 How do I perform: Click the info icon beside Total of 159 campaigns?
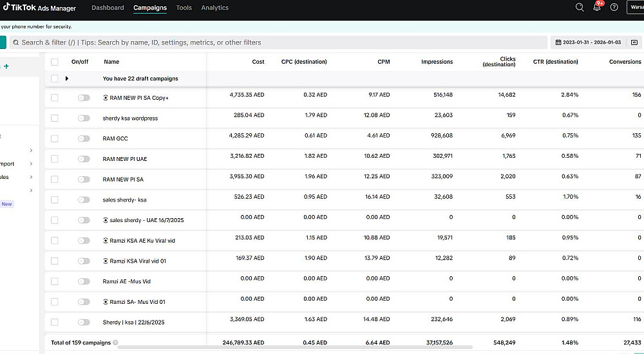(115, 343)
